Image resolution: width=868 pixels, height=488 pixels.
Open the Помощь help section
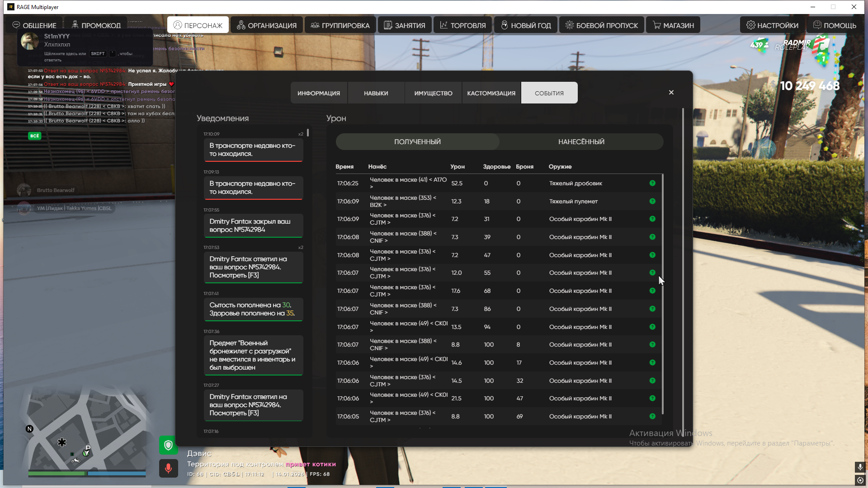(835, 25)
